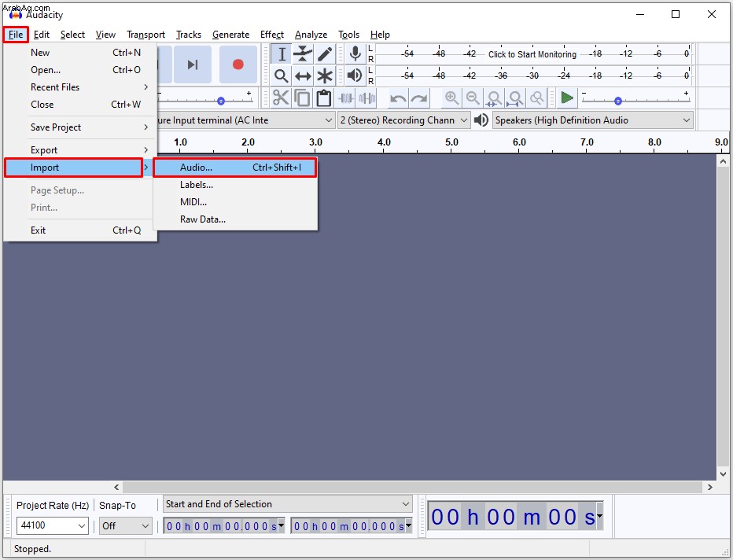Choose Close from the File menu
The width and height of the screenshot is (733, 560).
(80, 105)
